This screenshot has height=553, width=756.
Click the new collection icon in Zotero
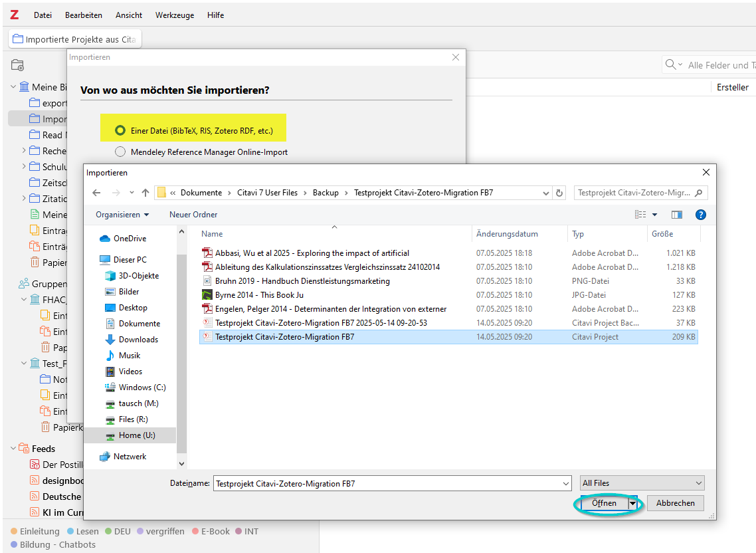(17, 65)
